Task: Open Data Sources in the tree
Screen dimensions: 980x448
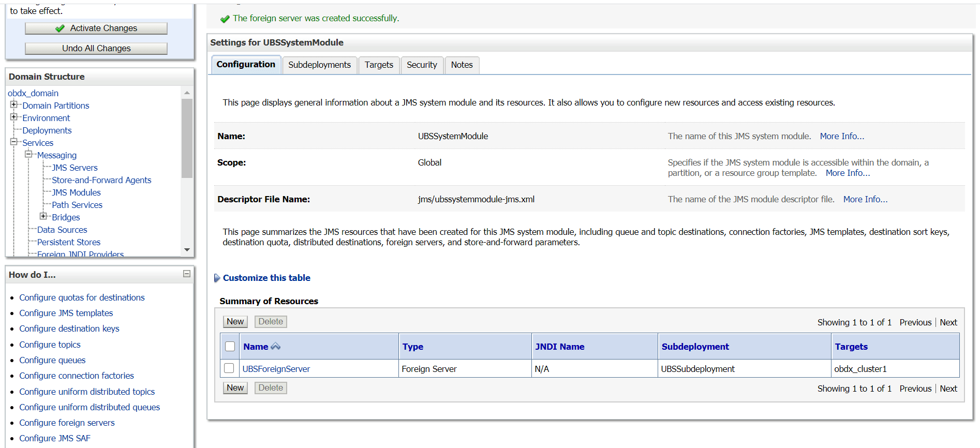Action: pyautogui.click(x=62, y=230)
